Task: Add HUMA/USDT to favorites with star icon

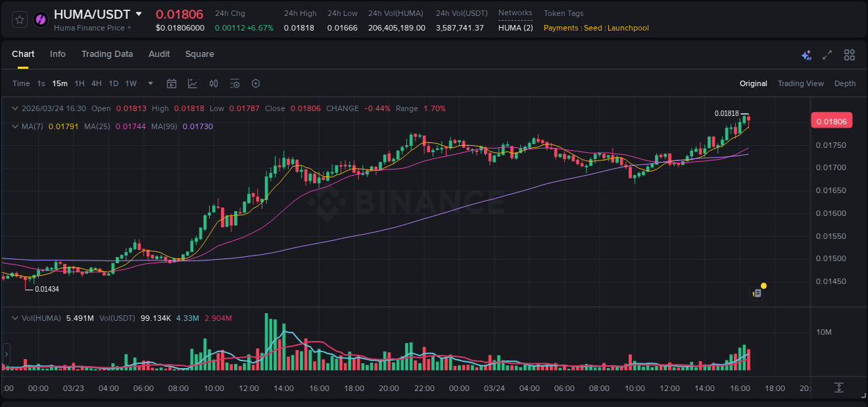Action: (19, 19)
